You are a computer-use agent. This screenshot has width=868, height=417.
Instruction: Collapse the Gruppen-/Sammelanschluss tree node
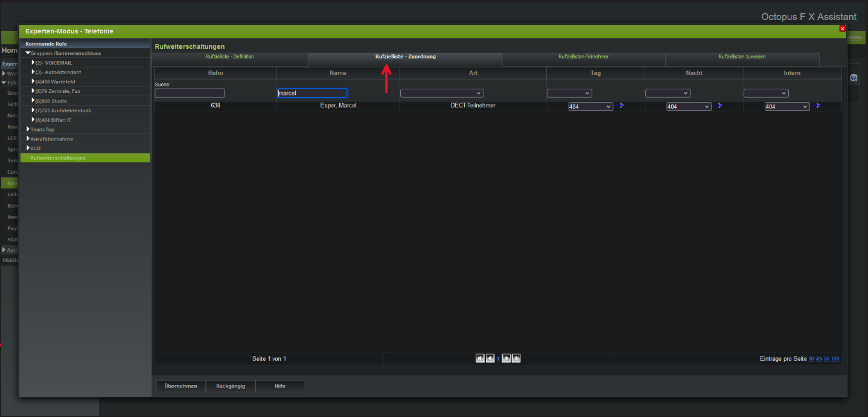[x=28, y=53]
